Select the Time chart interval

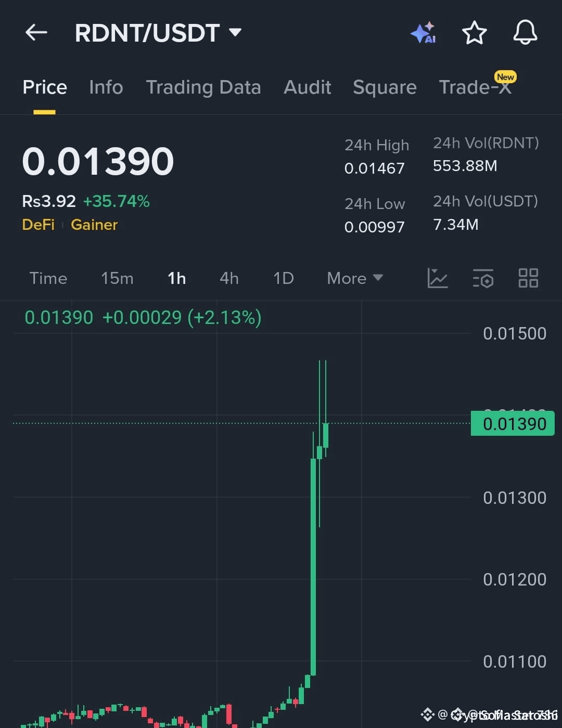[48, 278]
